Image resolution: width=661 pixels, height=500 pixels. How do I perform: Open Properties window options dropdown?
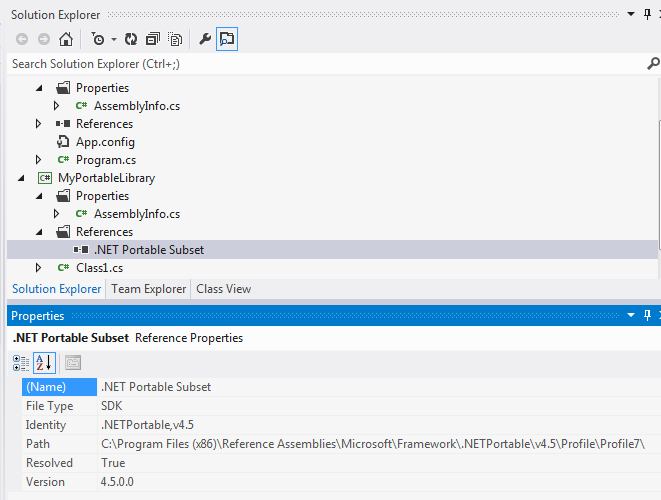(x=631, y=315)
